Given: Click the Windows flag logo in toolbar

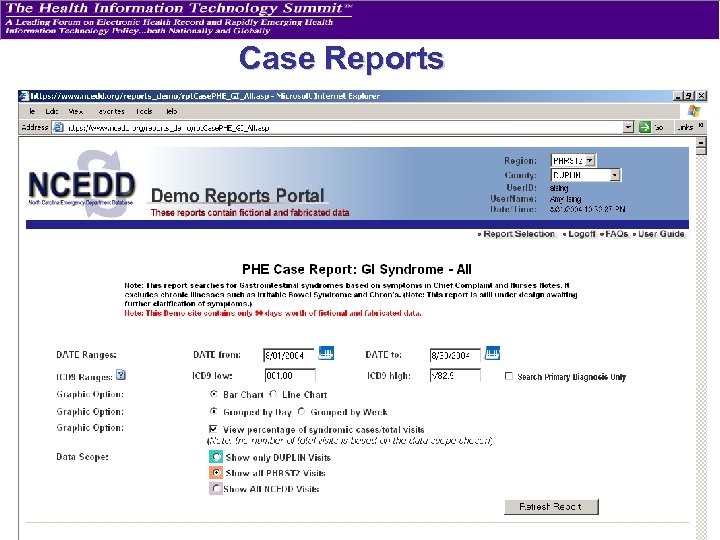Looking at the screenshot, I should tap(694, 111).
